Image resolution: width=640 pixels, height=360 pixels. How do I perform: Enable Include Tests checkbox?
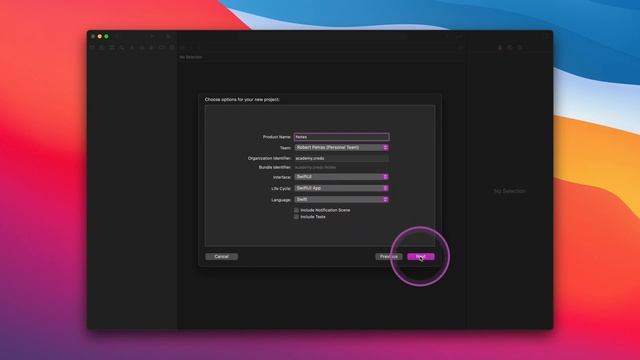coord(296,217)
